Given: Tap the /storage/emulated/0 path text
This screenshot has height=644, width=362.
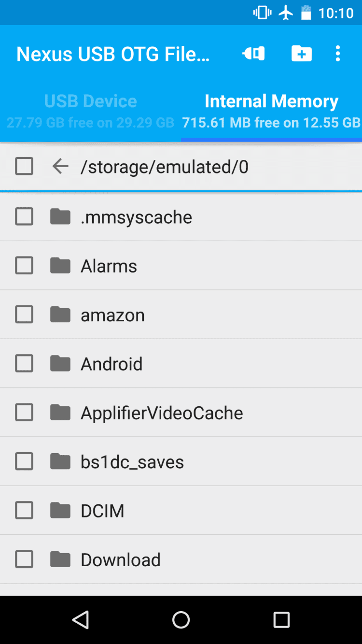Looking at the screenshot, I should click(165, 167).
